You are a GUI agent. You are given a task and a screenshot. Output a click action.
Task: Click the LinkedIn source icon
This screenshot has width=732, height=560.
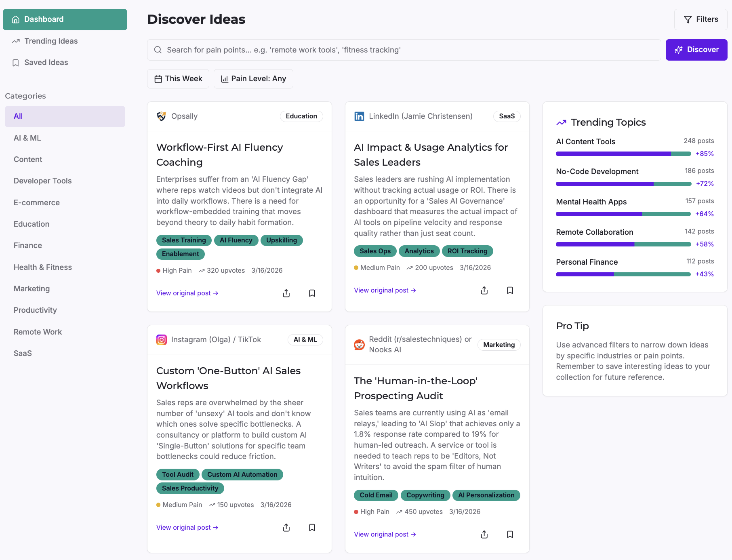tap(359, 116)
